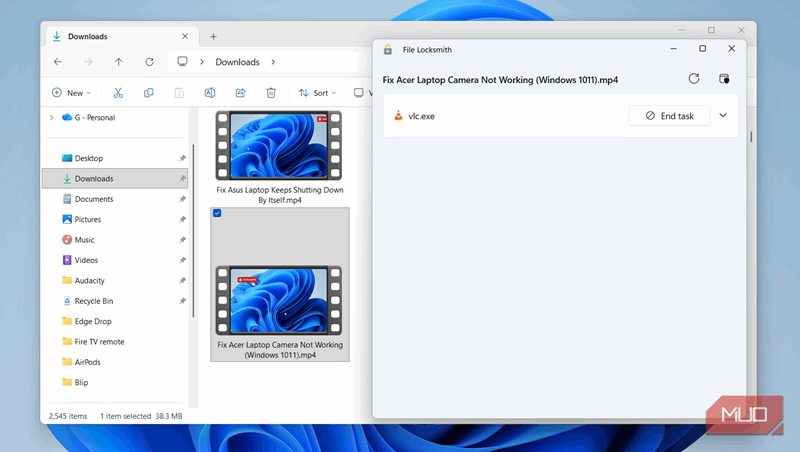Click the Cut scissors icon in toolbar
Screen dimensions: 800x452
click(x=118, y=93)
